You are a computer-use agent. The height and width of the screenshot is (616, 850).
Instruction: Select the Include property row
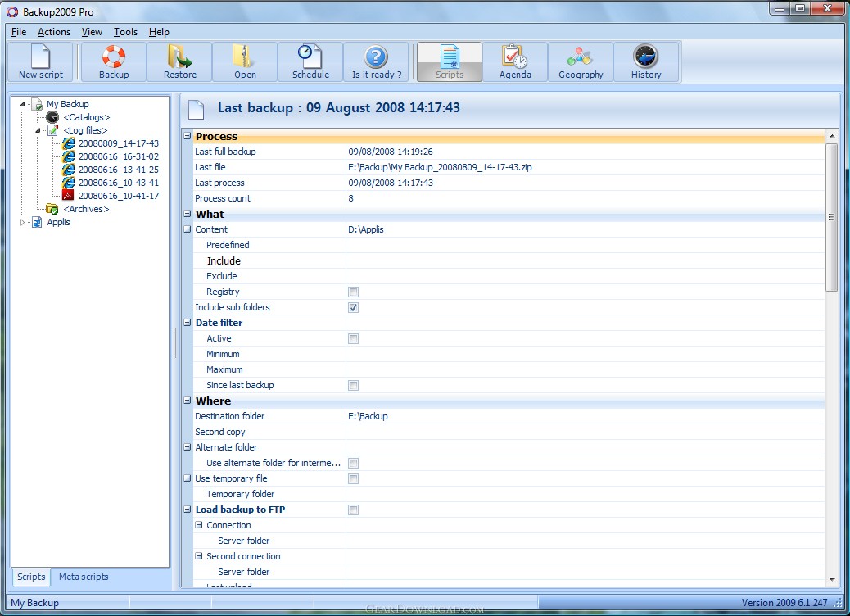[509, 260]
